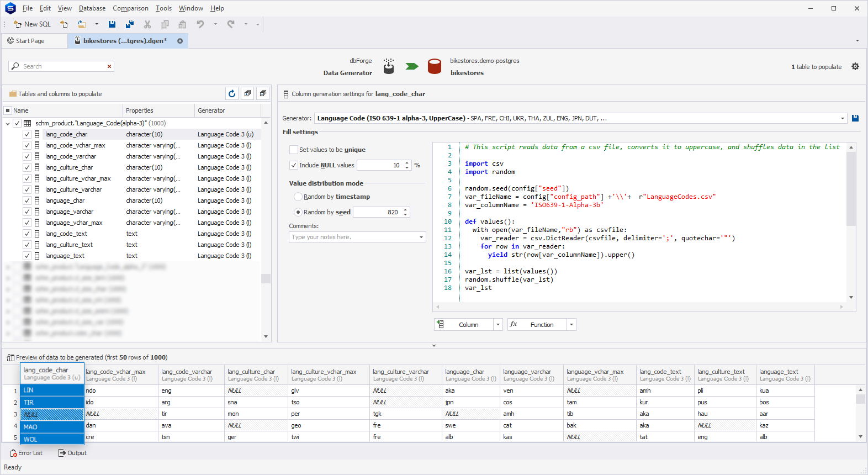Screen dimensions: 868x475
Task: Select the lang_culture_text column row
Action: (133, 245)
